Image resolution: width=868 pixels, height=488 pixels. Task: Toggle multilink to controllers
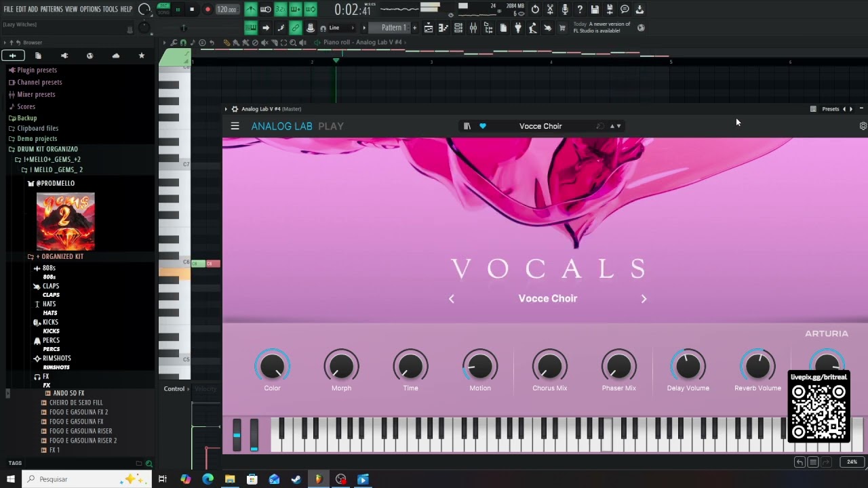[296, 28]
